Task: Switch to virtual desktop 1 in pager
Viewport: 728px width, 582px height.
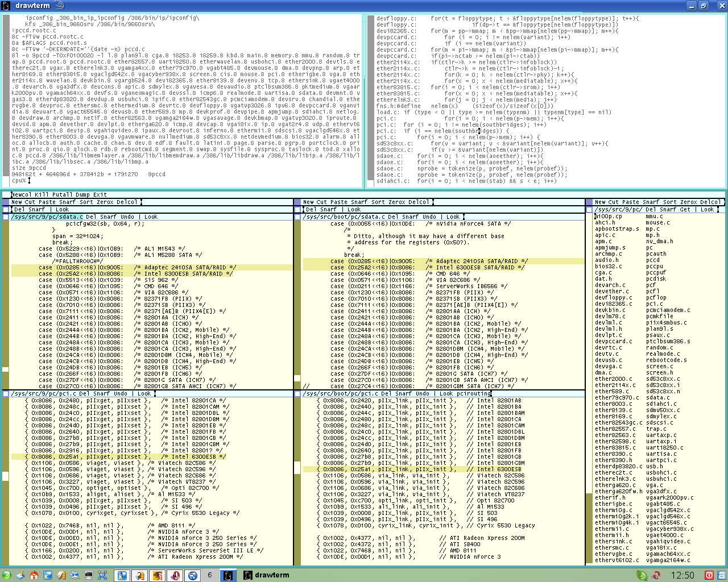Action: (122, 575)
